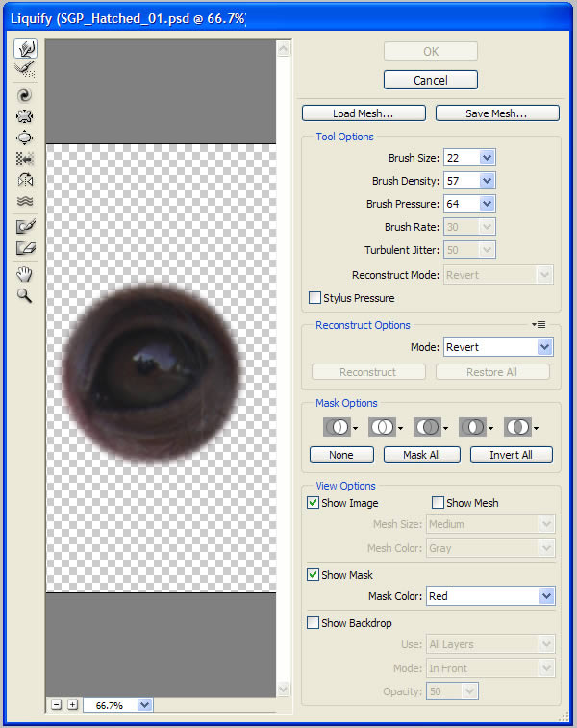The height and width of the screenshot is (728, 577).
Task: Select the Freeze Mask tool
Action: point(26,227)
